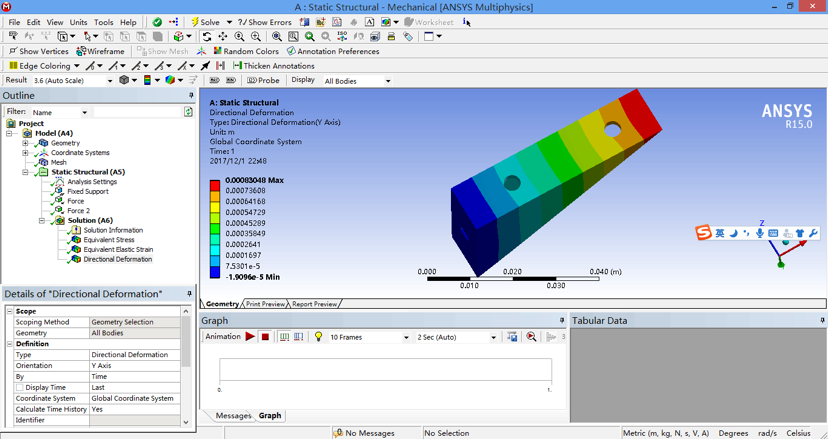The width and height of the screenshot is (828, 439).
Task: Click the Orientation Y Axis value field
Action: click(x=135, y=366)
